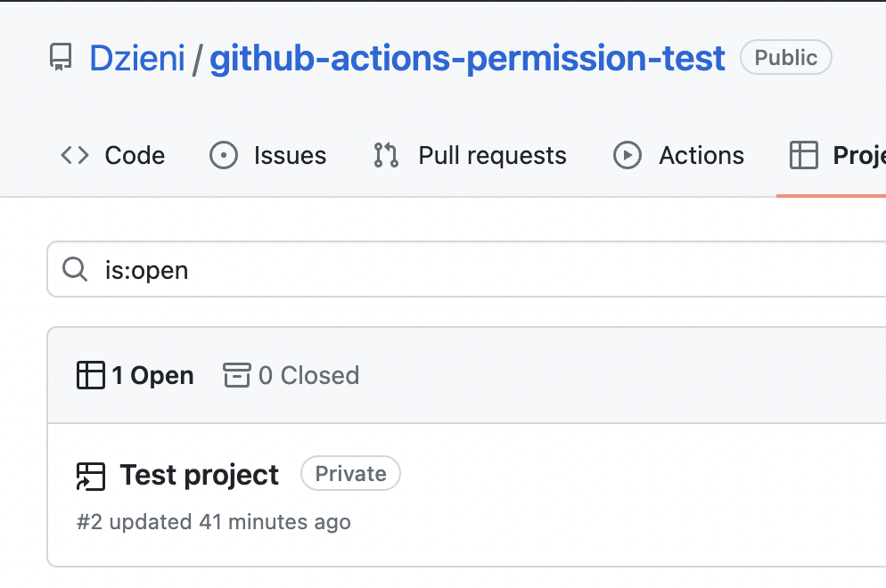Viewport: 886px width, 588px height.
Task: Open the Actions tab
Action: (x=678, y=155)
